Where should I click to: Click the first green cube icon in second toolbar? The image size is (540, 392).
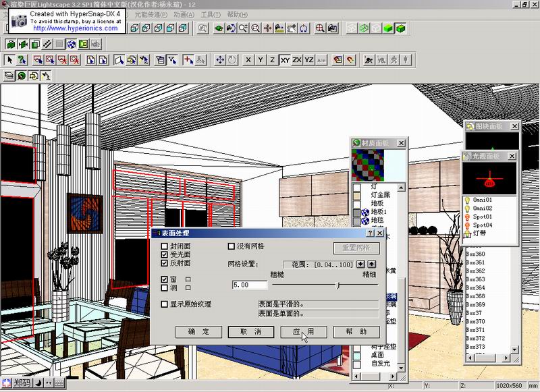(x=11, y=44)
